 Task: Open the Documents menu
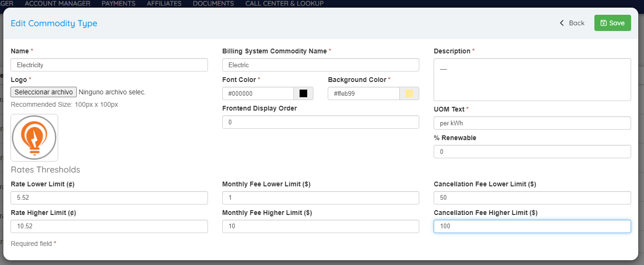coord(213,3)
